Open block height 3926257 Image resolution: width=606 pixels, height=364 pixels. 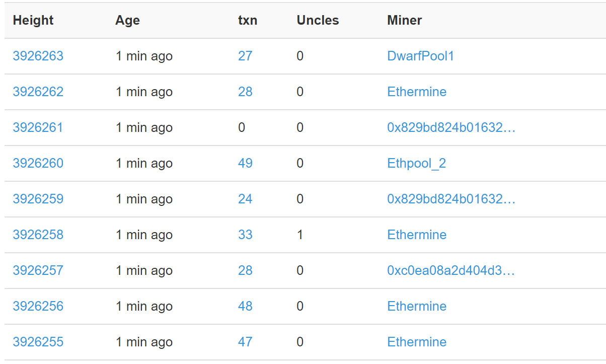[x=38, y=270]
